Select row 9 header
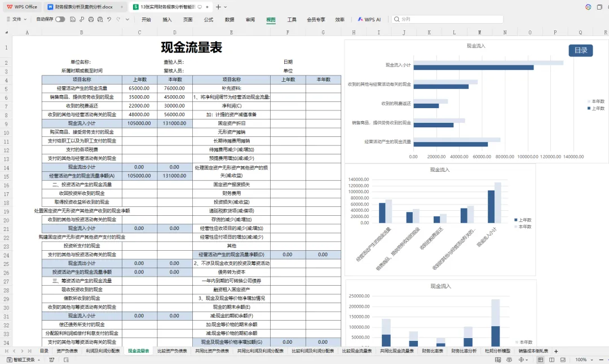This screenshot has height=364, width=609. coord(6,123)
